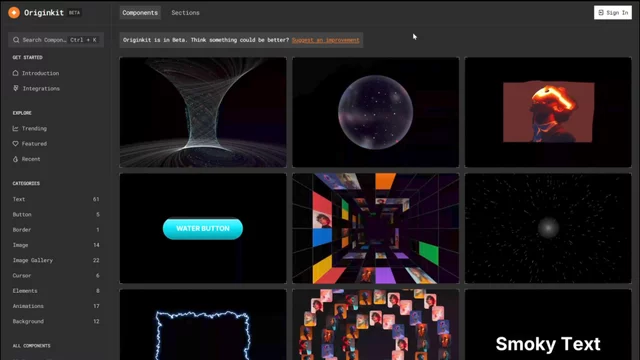Viewport: 640px width, 360px height.
Task: Click the Originkit brand name
Action: (44, 13)
